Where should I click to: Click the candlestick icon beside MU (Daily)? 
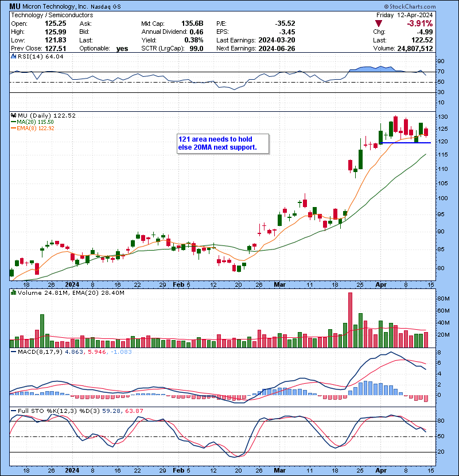pos(13,115)
